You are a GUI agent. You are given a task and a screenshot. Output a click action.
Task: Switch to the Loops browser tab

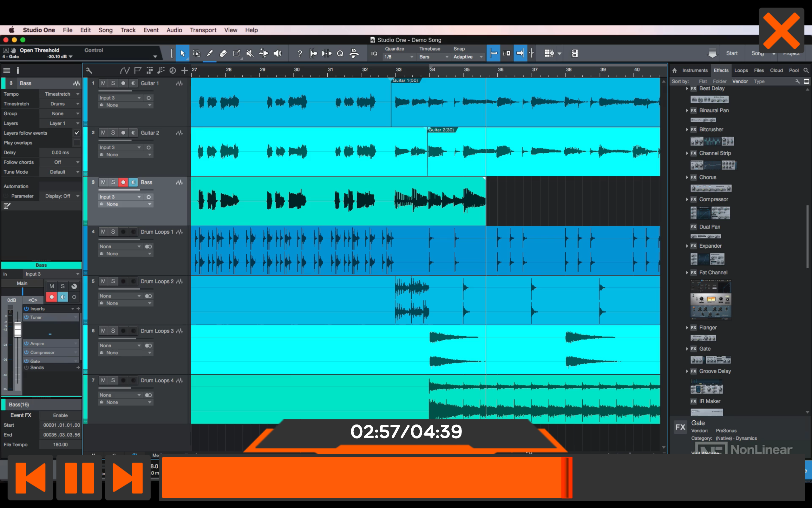741,70
